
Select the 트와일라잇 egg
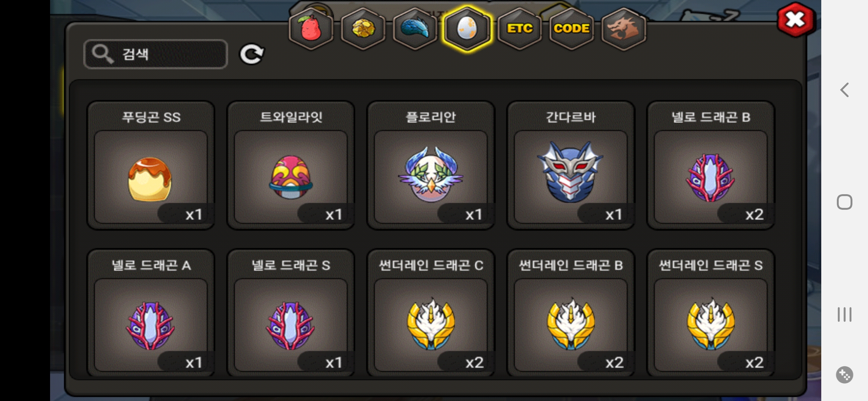[291, 165]
